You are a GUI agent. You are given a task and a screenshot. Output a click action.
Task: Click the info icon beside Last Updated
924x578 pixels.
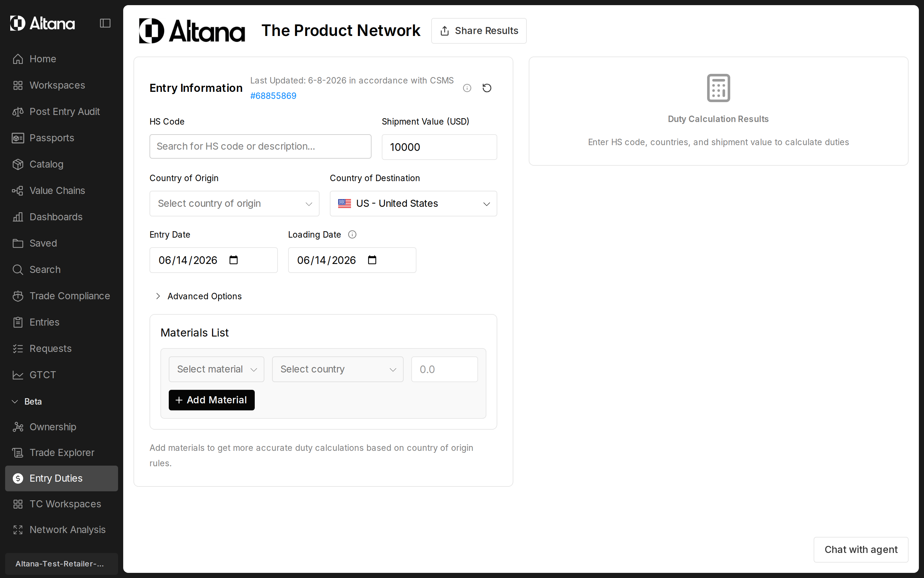[467, 88]
